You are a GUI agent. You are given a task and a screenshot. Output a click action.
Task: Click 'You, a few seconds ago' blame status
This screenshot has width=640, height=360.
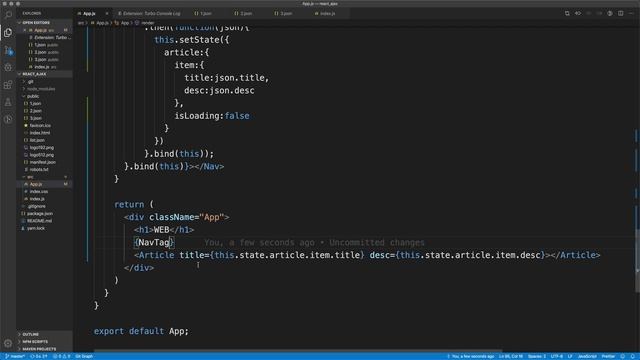click(x=470, y=356)
